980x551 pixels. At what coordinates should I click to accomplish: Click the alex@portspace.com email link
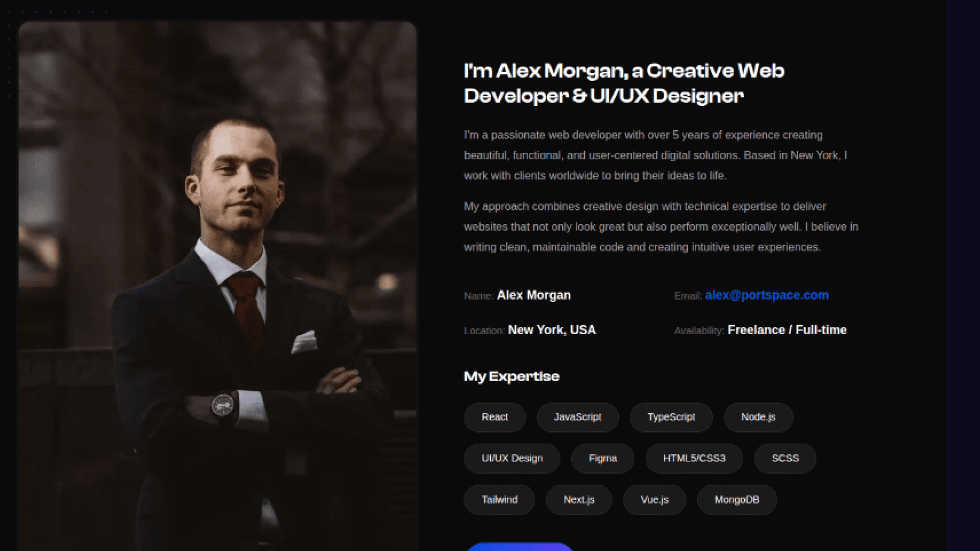pyautogui.click(x=767, y=295)
